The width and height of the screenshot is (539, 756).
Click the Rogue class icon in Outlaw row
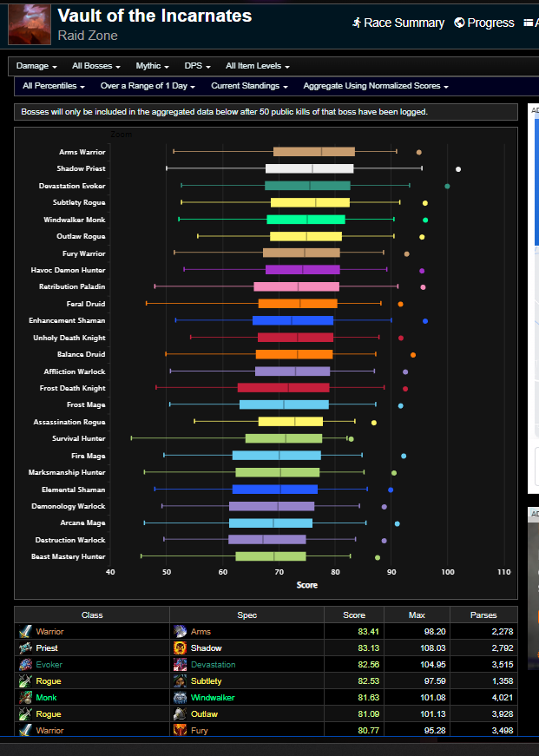pyautogui.click(x=25, y=714)
